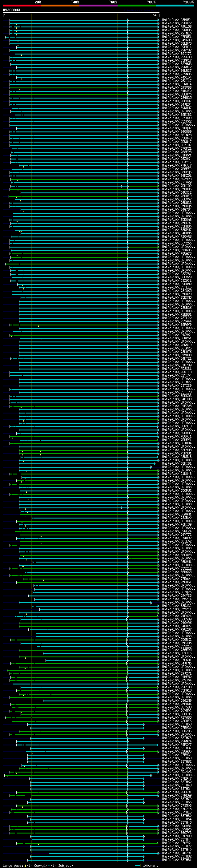
Task: Select the UniRef100_A7RJJ7 label
Action: pyautogui.click(x=176, y=165)
